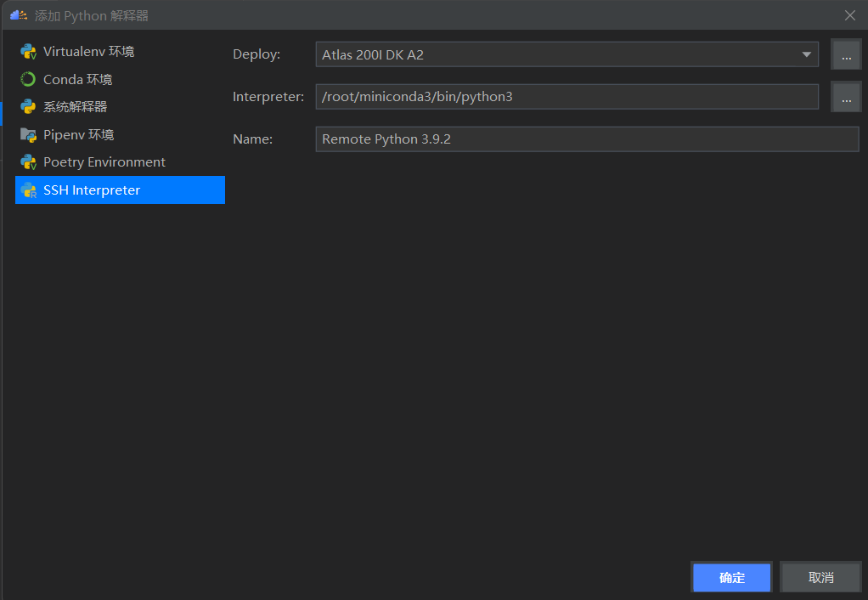Image resolution: width=868 pixels, height=600 pixels.
Task: Click the Conda green circle icon
Action: point(28,79)
